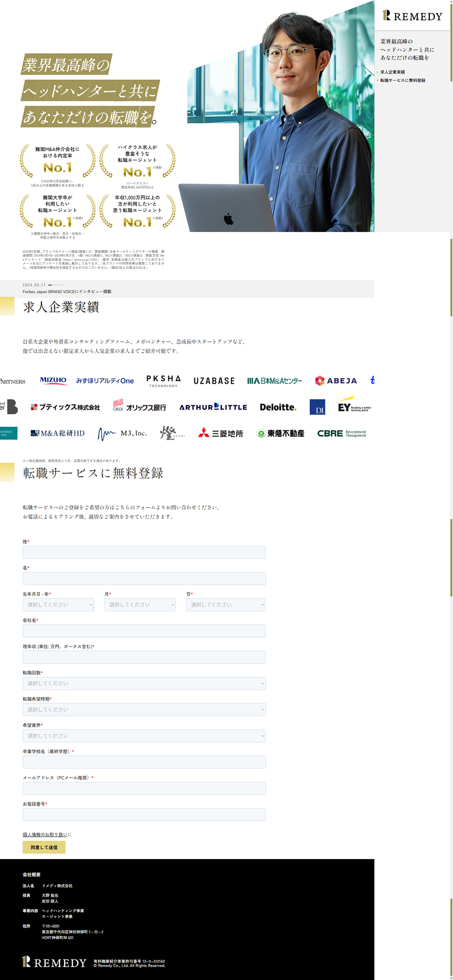Click the ヘッドハンティング事業 text in footer
The width and height of the screenshot is (453, 980).
tap(63, 910)
